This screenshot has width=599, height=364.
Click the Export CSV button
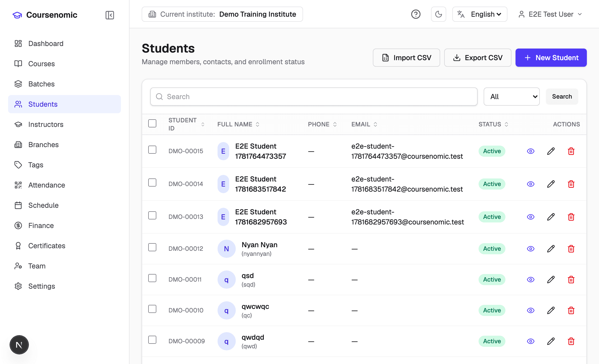(478, 58)
